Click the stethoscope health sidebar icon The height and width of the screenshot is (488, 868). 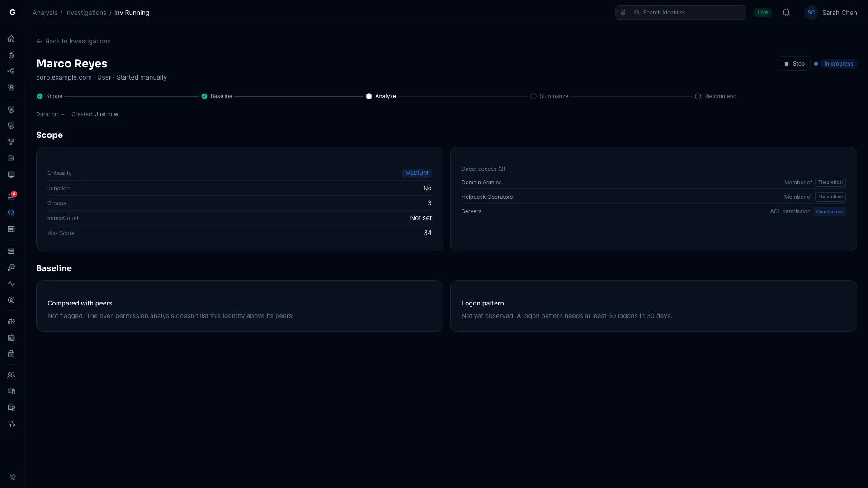point(11,424)
